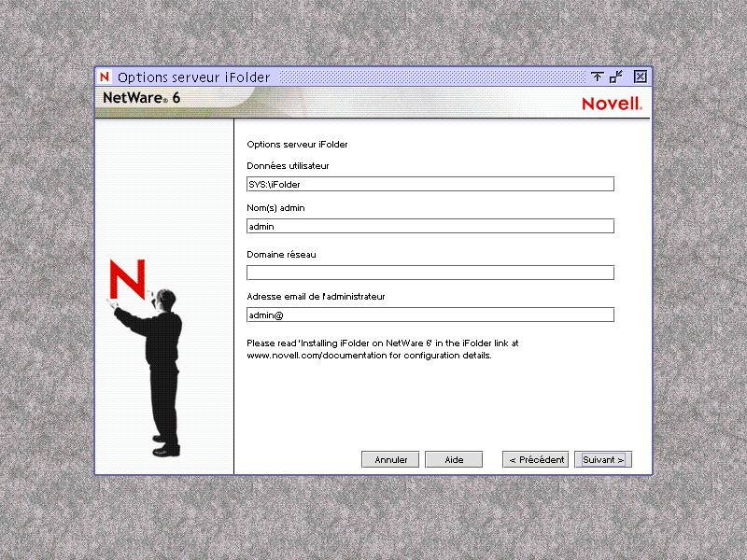
Task: Click the Adresse email de l'administrateur field
Action: click(x=430, y=315)
